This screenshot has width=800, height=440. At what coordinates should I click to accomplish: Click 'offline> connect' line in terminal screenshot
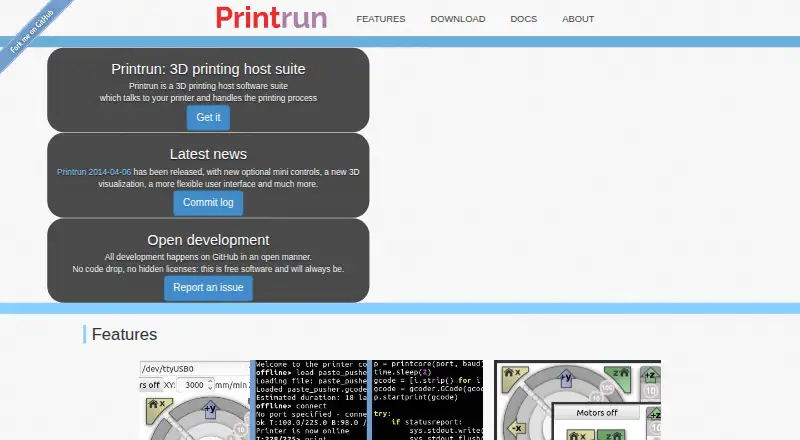291,406
